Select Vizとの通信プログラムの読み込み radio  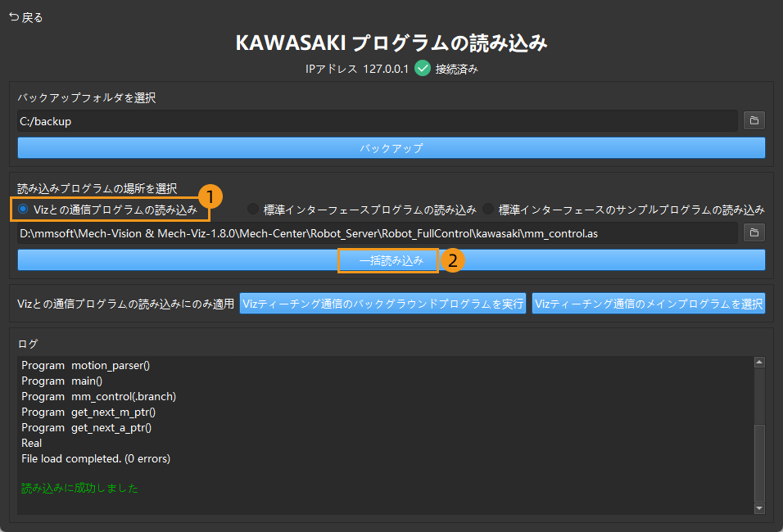(23, 209)
